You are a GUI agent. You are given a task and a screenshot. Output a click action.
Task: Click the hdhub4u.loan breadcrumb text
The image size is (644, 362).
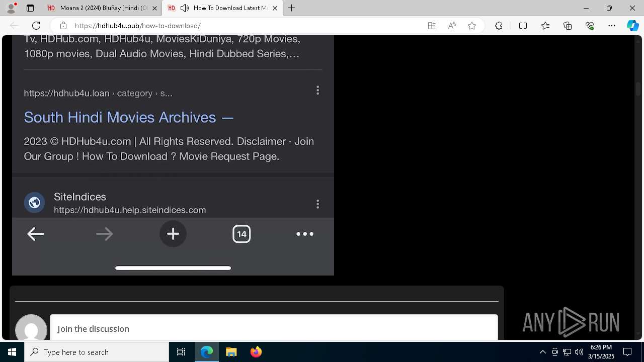[98, 94]
